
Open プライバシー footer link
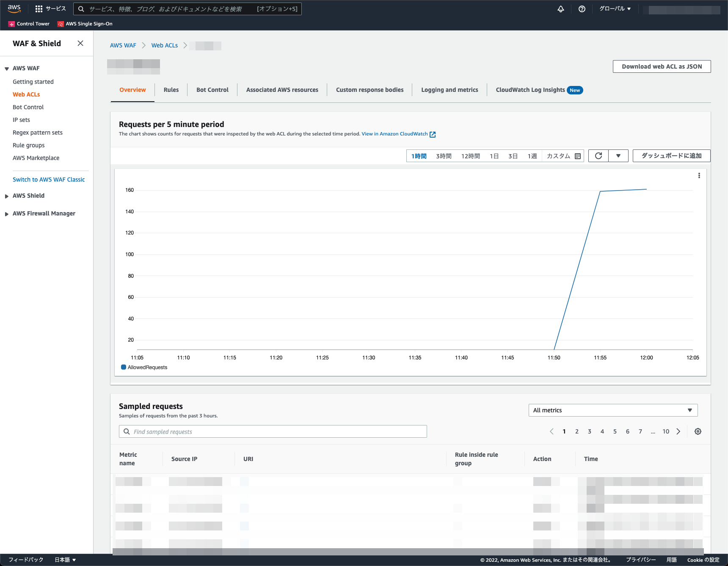641,560
